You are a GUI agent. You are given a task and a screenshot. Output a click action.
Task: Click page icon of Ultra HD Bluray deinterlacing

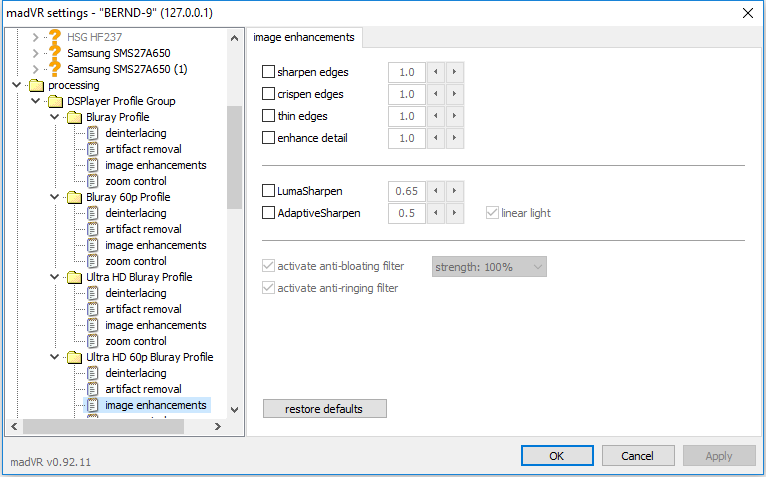pos(93,293)
